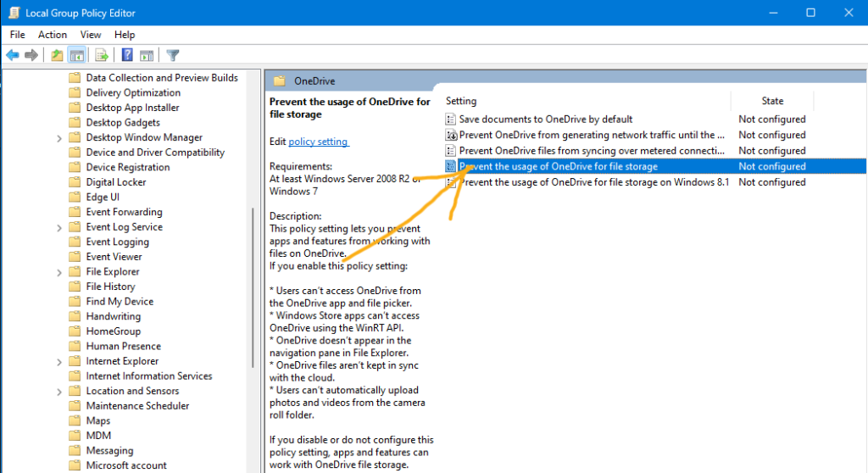Sort by the State column header
Screen dimensions: 868x473
pyautogui.click(x=772, y=101)
